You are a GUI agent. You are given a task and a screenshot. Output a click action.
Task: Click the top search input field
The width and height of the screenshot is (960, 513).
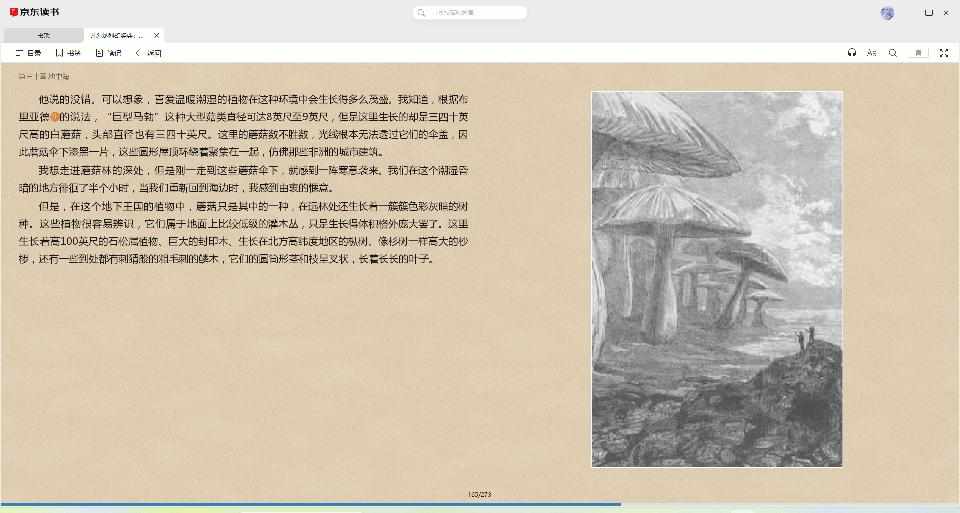470,12
